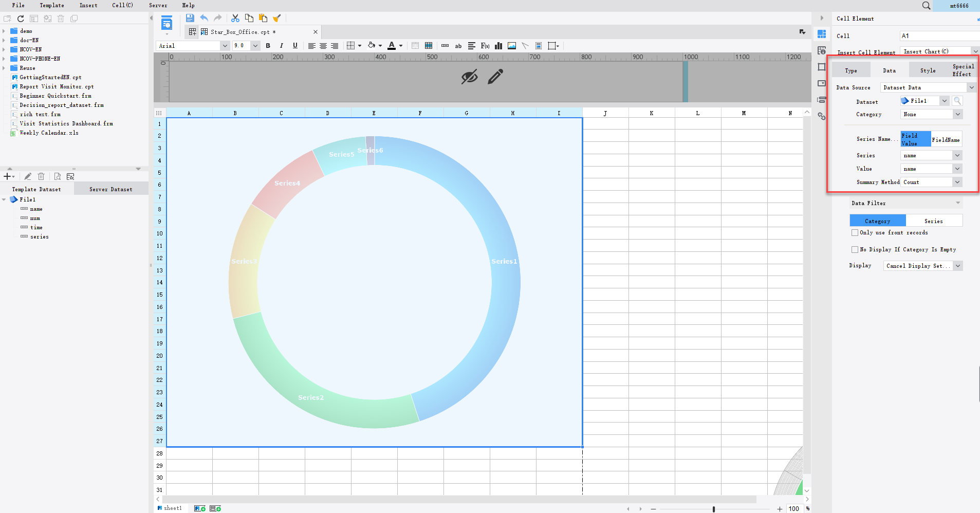Screen dimensions: 980x513
Task: Search datasets with the magnifier next to File1
Action: [x=957, y=101]
